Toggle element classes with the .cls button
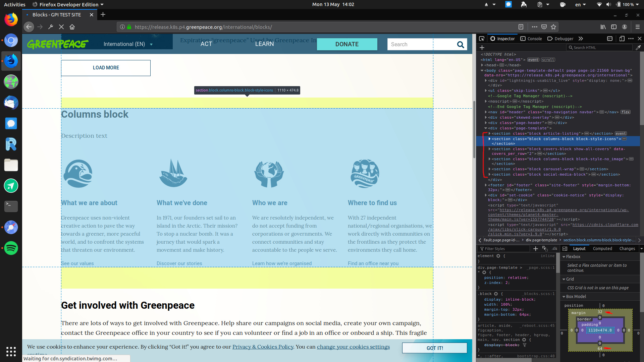The height and width of the screenshot is (362, 644). [x=554, y=249]
